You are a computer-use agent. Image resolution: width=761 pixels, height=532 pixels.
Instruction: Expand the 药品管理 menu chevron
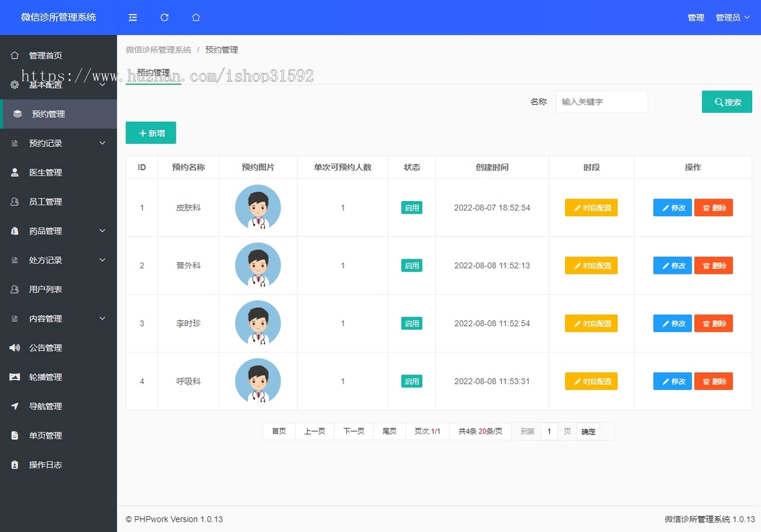point(103,231)
